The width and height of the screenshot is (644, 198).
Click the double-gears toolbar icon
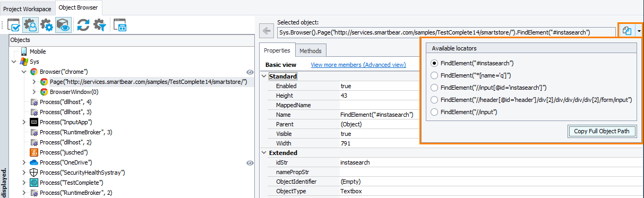(x=46, y=25)
